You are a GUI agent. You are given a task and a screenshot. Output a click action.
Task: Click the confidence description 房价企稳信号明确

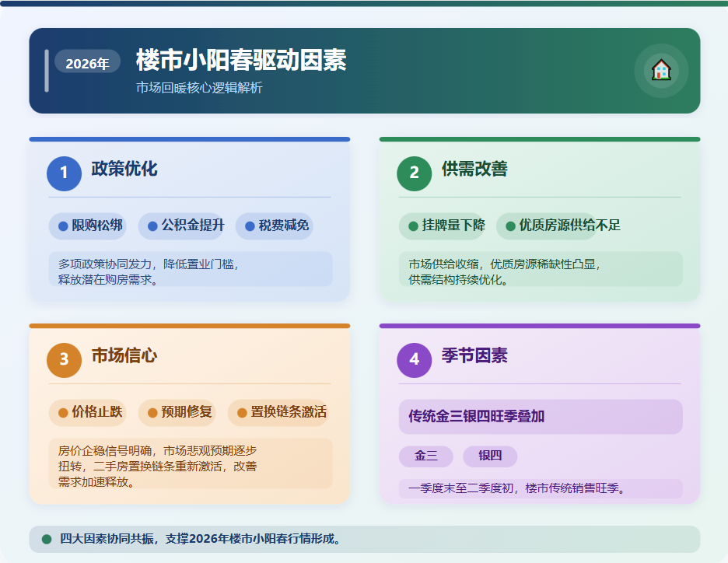191,463
